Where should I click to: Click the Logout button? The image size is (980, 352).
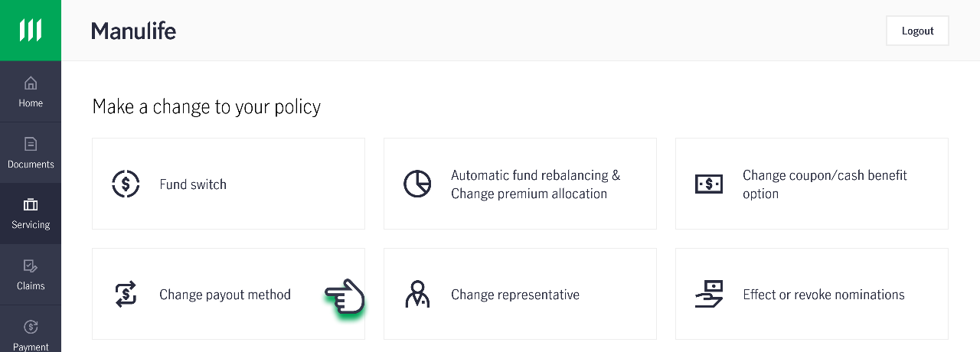pyautogui.click(x=917, y=31)
